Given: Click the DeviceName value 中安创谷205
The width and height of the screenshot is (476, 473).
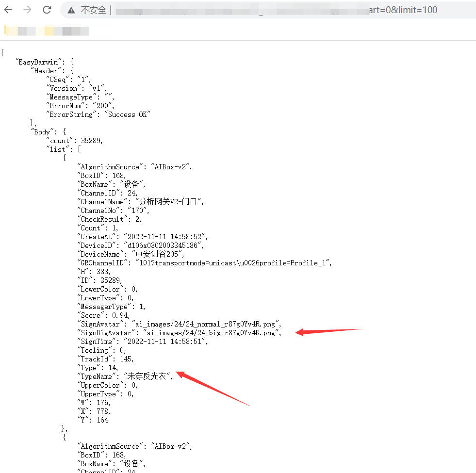Looking at the screenshot, I should click(157, 254).
